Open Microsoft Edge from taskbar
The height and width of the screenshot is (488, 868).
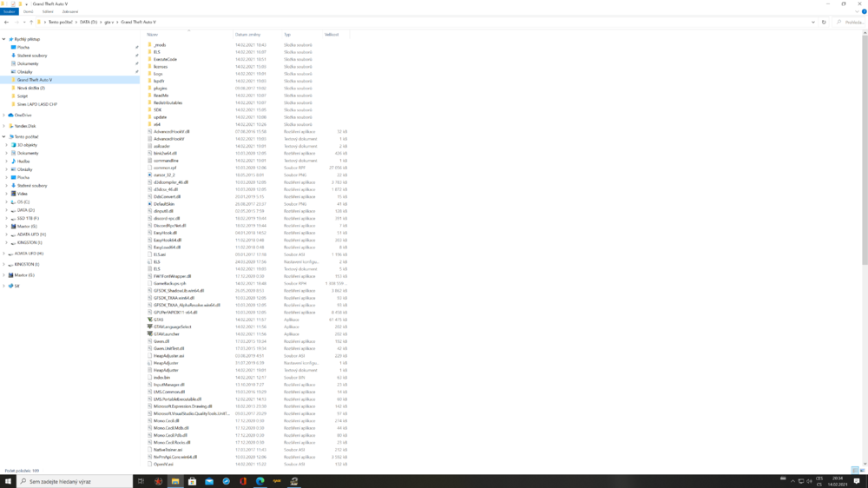(260, 481)
